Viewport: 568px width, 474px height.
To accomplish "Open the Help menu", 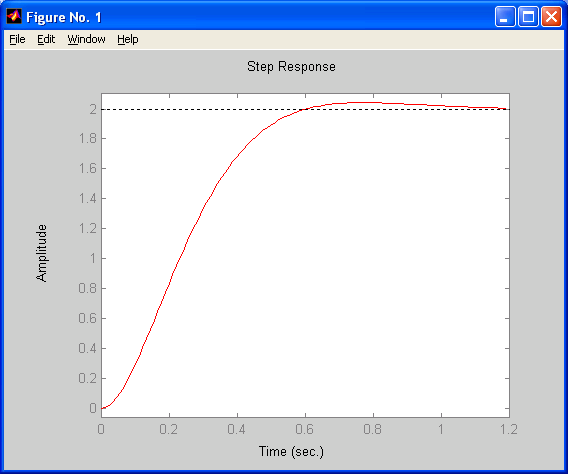I will 128,39.
